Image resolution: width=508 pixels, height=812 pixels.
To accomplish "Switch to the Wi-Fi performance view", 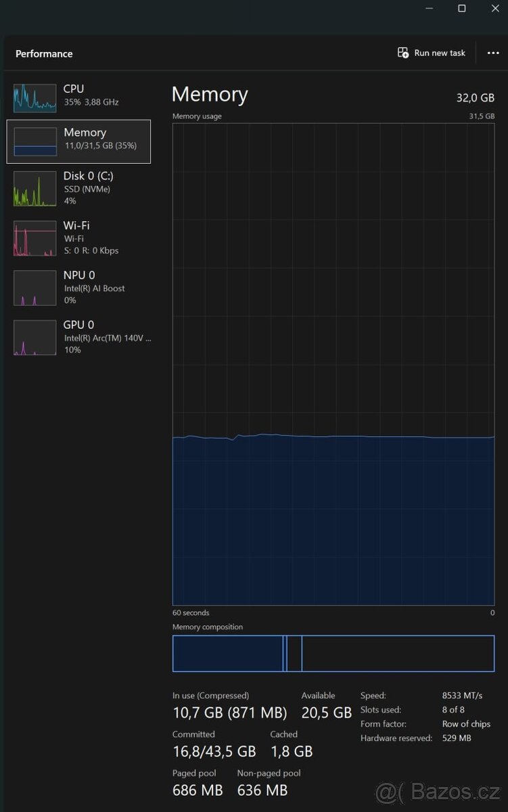I will (76, 226).
